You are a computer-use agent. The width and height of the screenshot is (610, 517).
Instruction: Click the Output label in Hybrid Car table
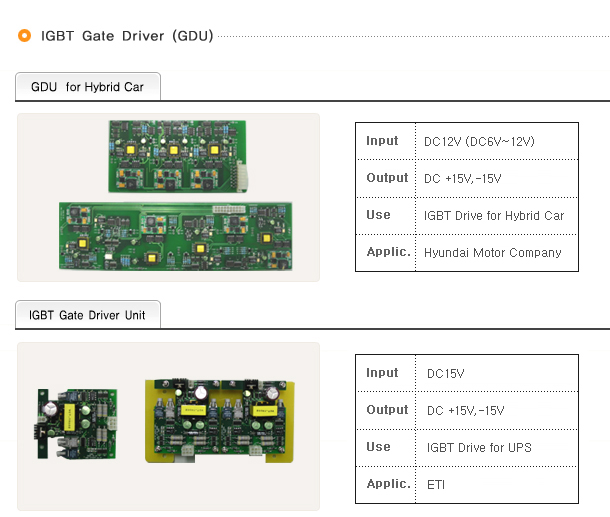coord(387,177)
